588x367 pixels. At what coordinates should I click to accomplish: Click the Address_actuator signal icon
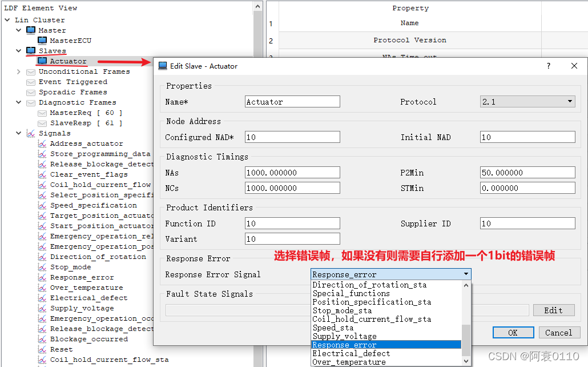click(42, 143)
